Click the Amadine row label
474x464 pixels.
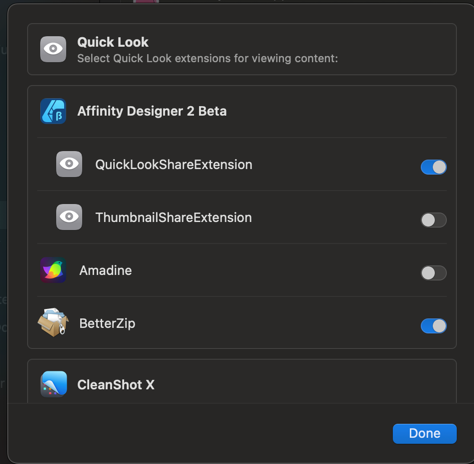coord(106,270)
